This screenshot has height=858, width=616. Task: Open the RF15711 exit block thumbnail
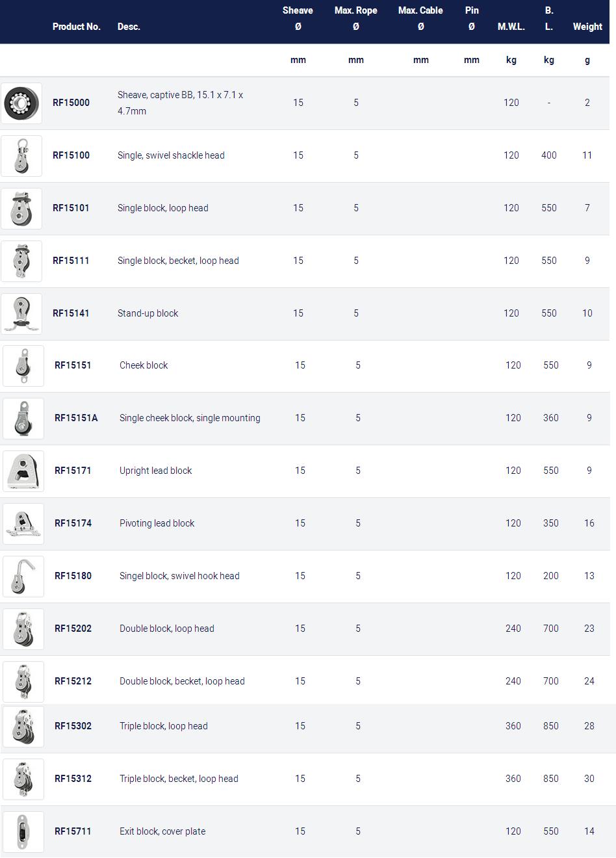point(23,832)
